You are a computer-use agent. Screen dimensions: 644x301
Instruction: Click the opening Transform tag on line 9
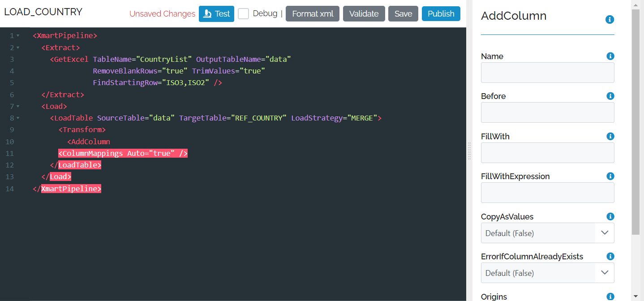(82, 130)
